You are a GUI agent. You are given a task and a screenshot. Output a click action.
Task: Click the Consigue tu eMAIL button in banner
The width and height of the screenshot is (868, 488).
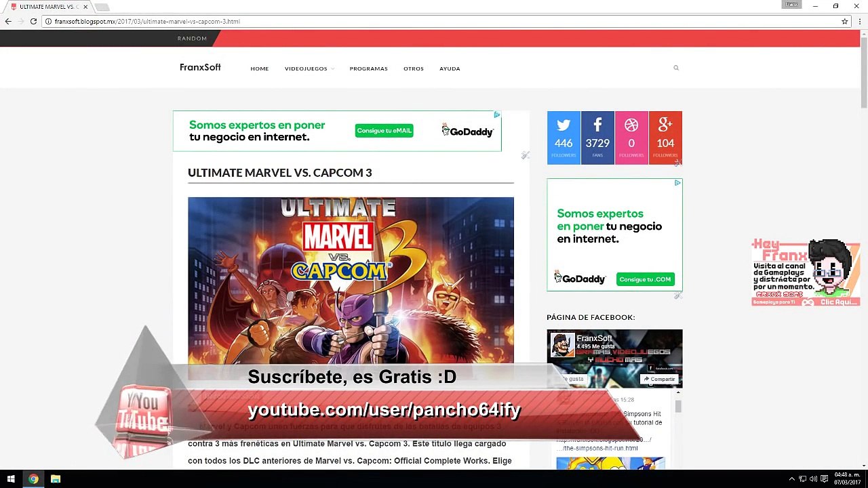click(x=384, y=131)
